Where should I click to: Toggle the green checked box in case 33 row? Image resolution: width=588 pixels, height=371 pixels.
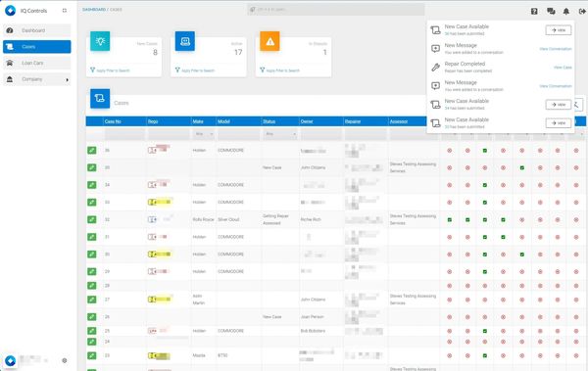tap(485, 203)
